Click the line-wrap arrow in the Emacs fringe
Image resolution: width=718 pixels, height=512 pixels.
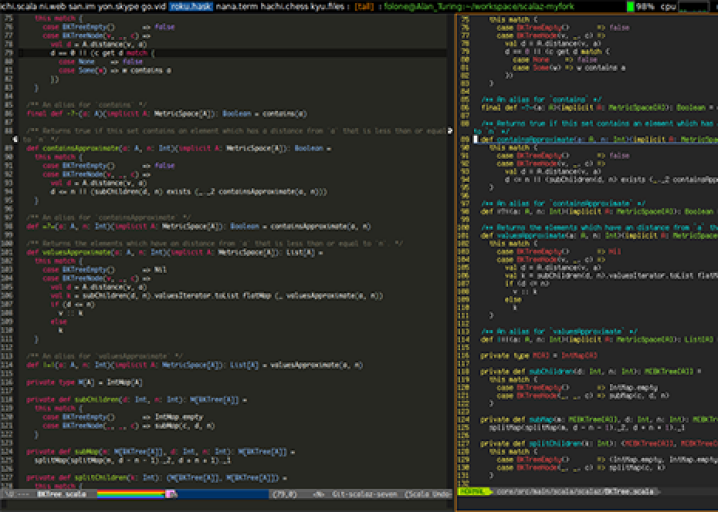pyautogui.click(x=450, y=130)
